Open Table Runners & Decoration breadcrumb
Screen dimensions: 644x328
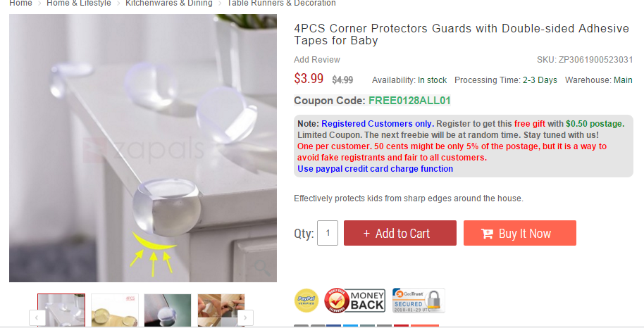click(281, 4)
